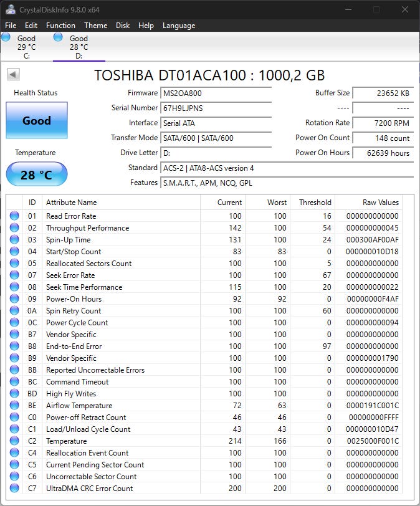The width and height of the screenshot is (420, 506).
Task: Switch to the D: drive tab at 28 °C
Action: pos(79,47)
